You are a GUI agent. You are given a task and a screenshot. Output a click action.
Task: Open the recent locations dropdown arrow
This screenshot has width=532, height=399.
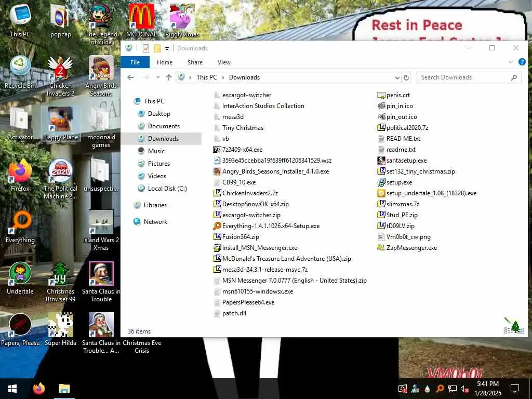(x=158, y=77)
